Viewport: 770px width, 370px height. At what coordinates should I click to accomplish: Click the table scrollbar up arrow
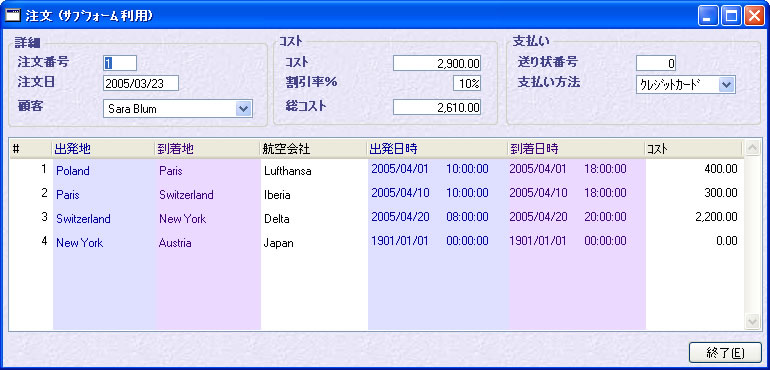(x=752, y=148)
